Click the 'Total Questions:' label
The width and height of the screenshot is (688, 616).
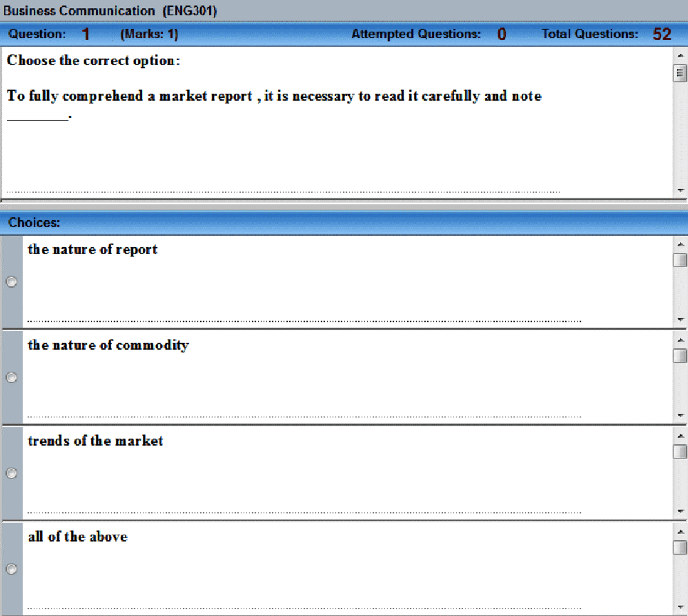590,34
